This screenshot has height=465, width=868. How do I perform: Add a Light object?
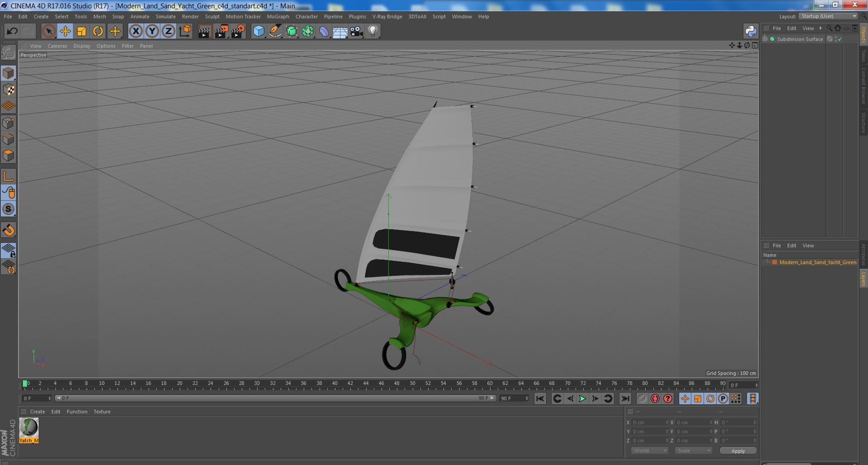(x=373, y=31)
